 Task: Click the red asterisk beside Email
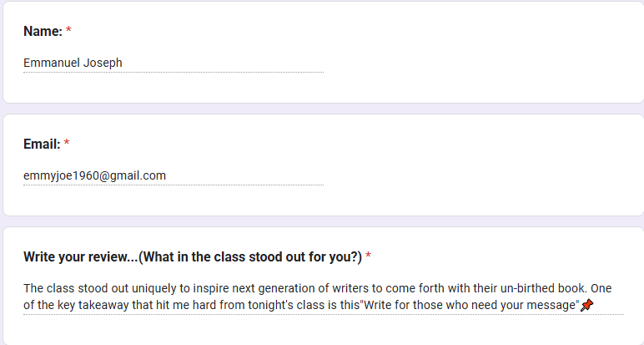67,143
